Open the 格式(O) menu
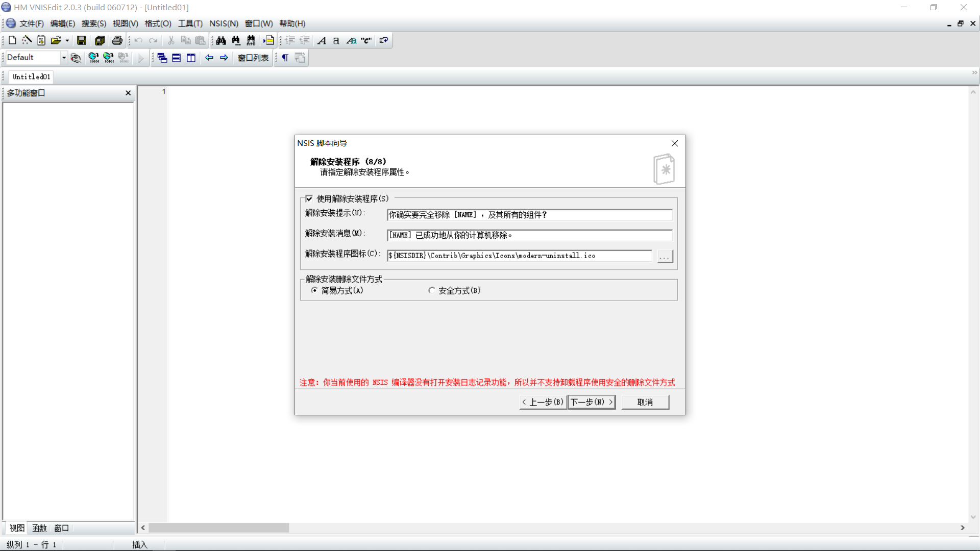 (158, 23)
